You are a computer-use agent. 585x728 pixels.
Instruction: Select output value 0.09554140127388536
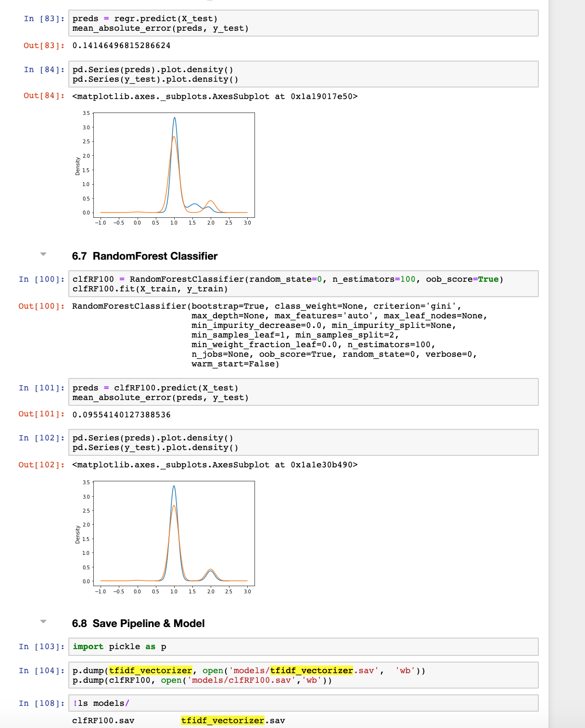[121, 414]
